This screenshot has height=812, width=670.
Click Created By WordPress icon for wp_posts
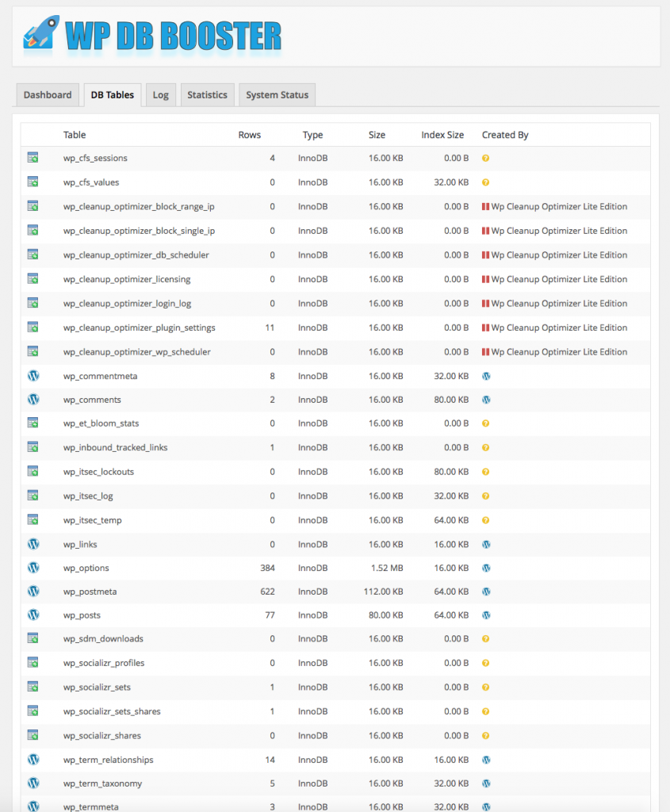pyautogui.click(x=486, y=615)
